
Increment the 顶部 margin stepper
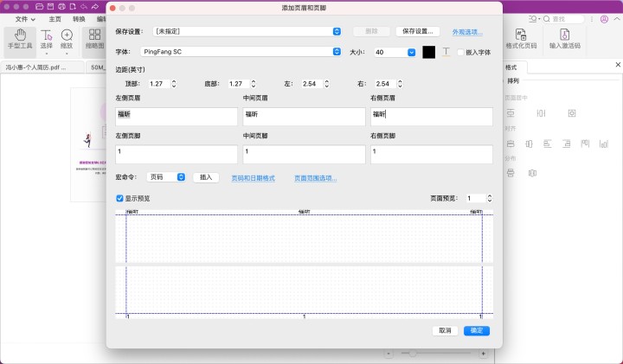(x=174, y=80)
